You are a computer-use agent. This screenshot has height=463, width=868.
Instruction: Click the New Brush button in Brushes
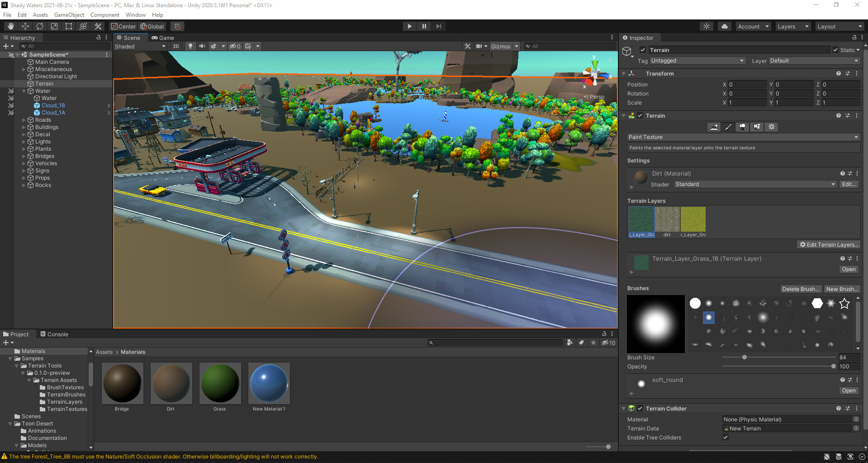[841, 289]
